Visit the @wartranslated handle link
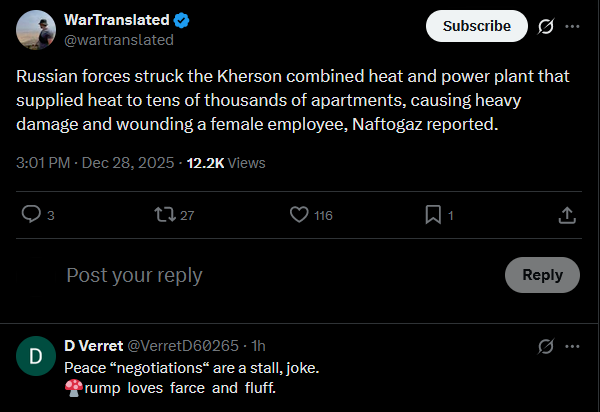The width and height of the screenshot is (600, 412). pos(118,40)
